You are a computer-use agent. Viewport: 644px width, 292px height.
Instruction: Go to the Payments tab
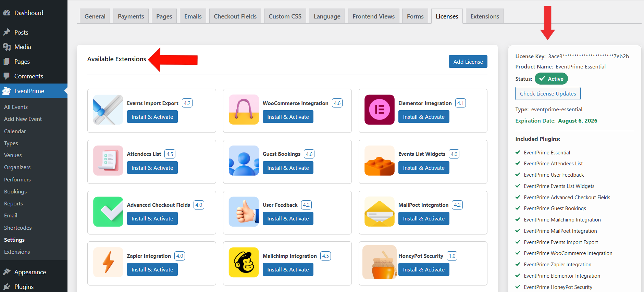(x=131, y=16)
